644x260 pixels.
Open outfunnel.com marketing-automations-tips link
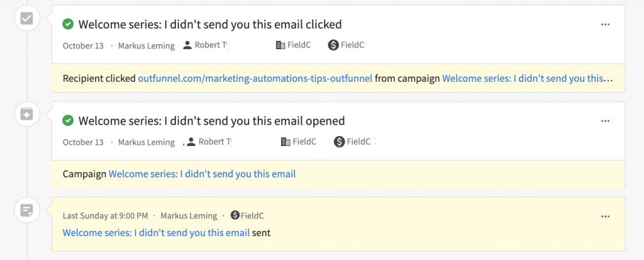[255, 78]
